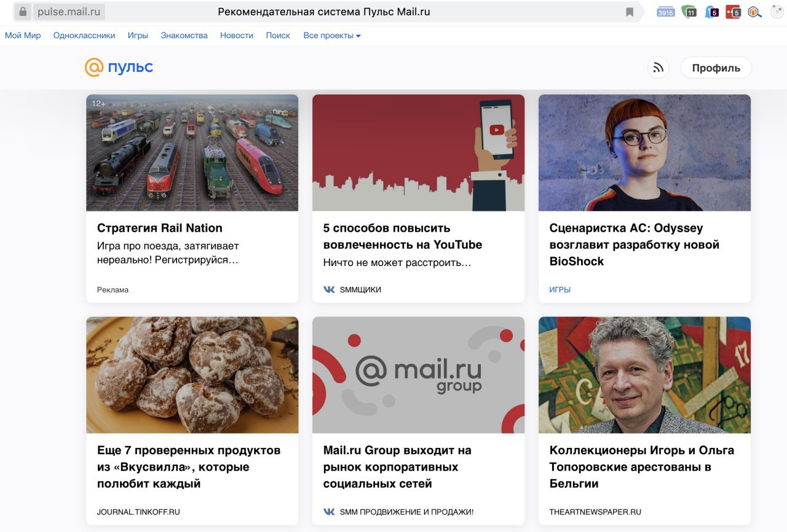Click the mail.ru group logo thumbnail
Viewport: 787px width, 532px height.
(x=419, y=375)
